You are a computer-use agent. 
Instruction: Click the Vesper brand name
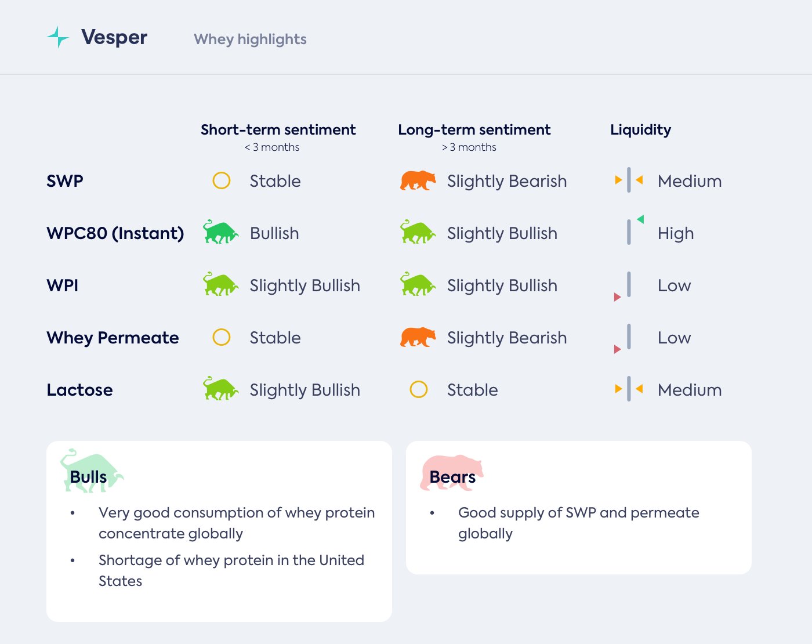[x=114, y=37]
